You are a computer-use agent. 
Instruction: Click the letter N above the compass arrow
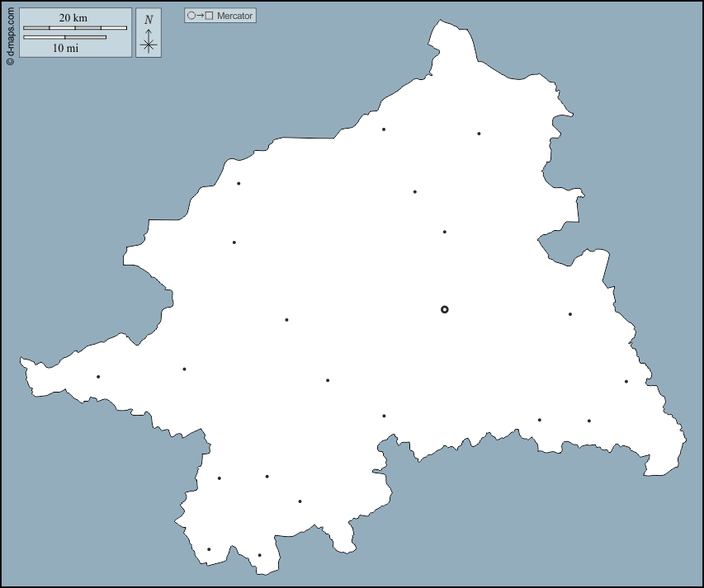[x=149, y=20]
